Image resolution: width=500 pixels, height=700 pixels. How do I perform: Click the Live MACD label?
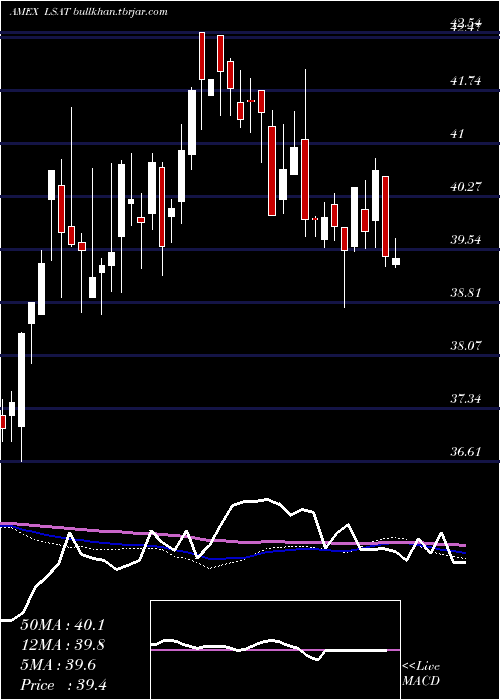point(421,674)
